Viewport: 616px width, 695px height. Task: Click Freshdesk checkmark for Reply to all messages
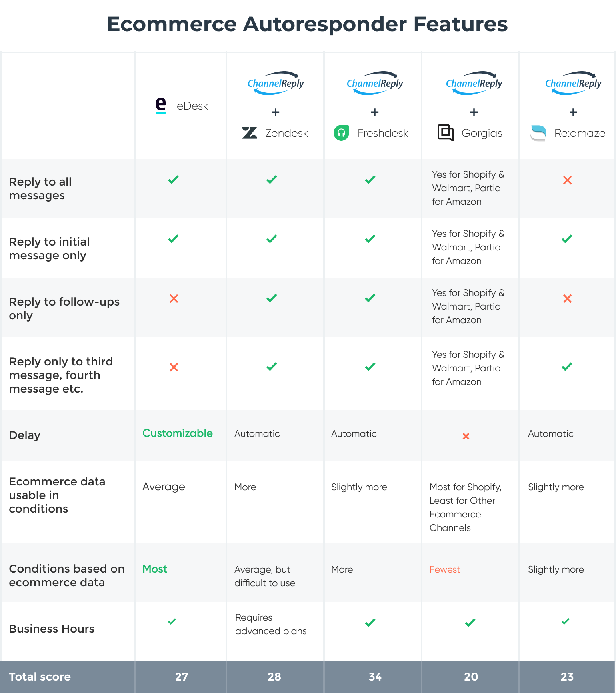[x=370, y=180]
